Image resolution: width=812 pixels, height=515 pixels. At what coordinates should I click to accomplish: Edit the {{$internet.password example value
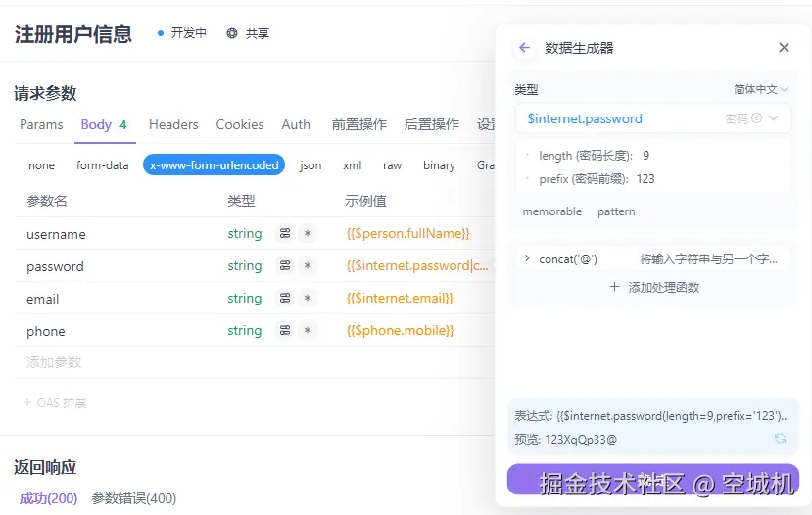click(417, 266)
